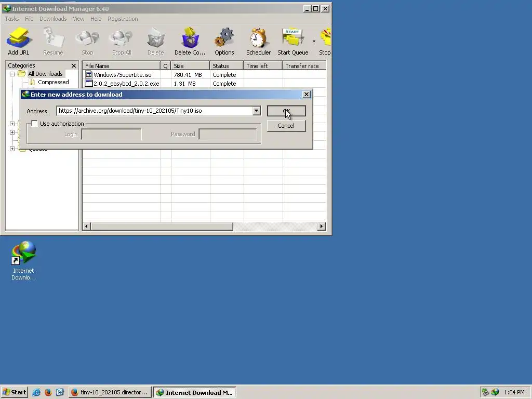Open the File menu

pyautogui.click(x=29, y=19)
